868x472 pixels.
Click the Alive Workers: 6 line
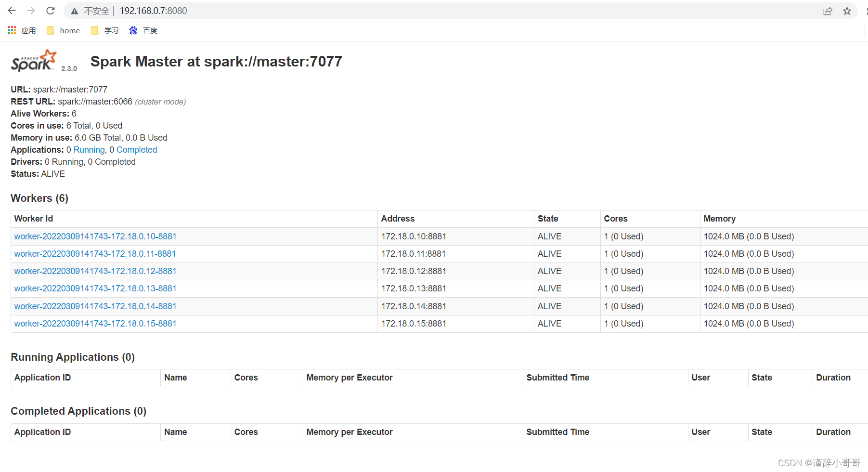click(43, 114)
